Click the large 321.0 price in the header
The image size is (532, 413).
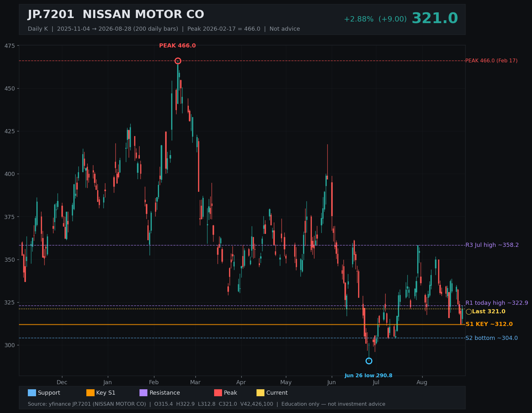click(435, 18)
